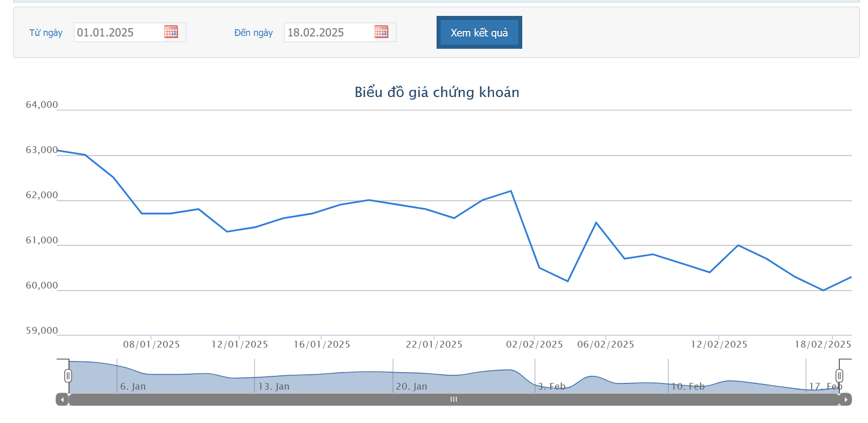The width and height of the screenshot is (868, 423).
Task: Click the 61,000 y-axis label
Action: [x=42, y=240]
